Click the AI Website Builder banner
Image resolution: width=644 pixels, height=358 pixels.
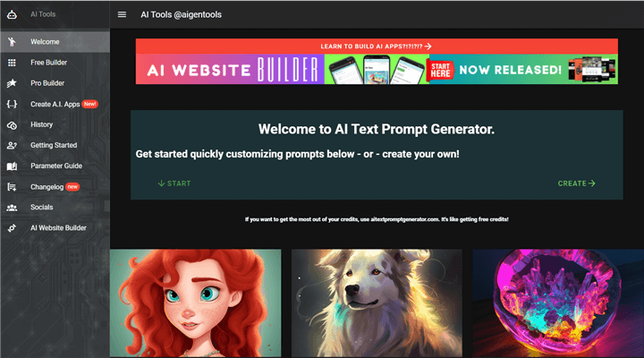pos(377,70)
